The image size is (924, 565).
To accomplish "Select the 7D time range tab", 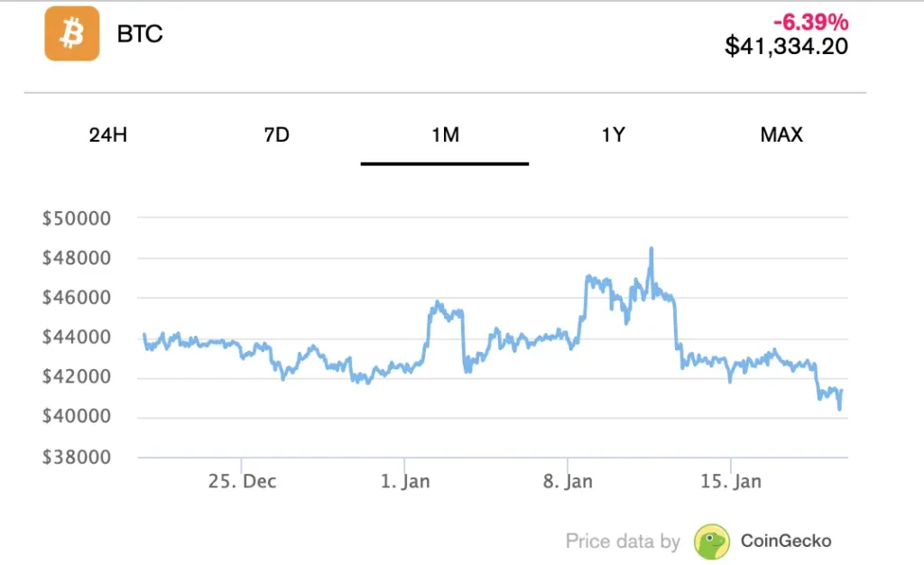I will coord(277,135).
